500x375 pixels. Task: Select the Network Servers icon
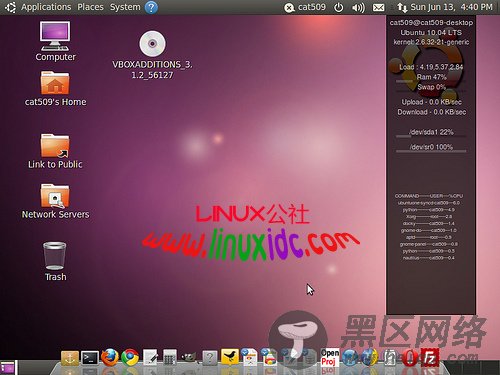[55, 201]
